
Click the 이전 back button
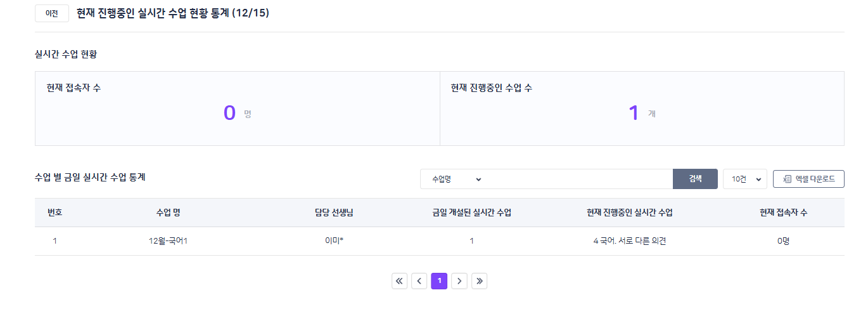(x=51, y=13)
